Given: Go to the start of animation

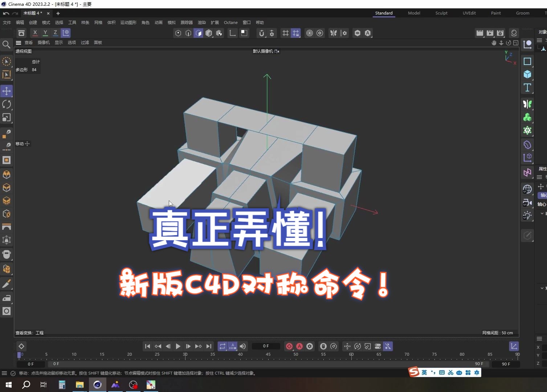Looking at the screenshot, I should pyautogui.click(x=147, y=346).
